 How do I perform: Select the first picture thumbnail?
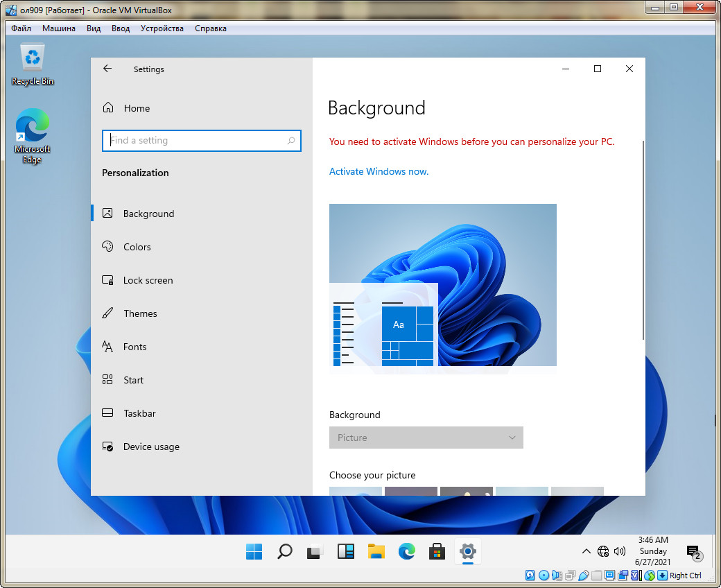pyautogui.click(x=356, y=491)
